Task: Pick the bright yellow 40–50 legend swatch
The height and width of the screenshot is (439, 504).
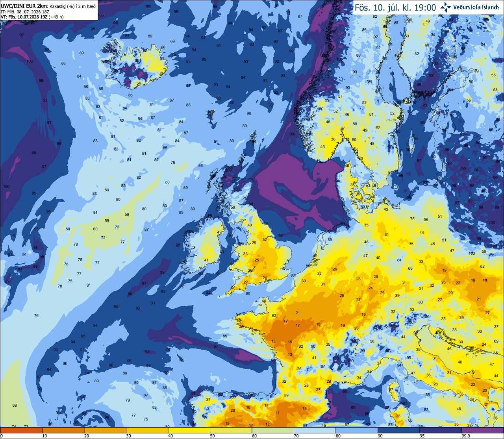Action: [189, 430]
